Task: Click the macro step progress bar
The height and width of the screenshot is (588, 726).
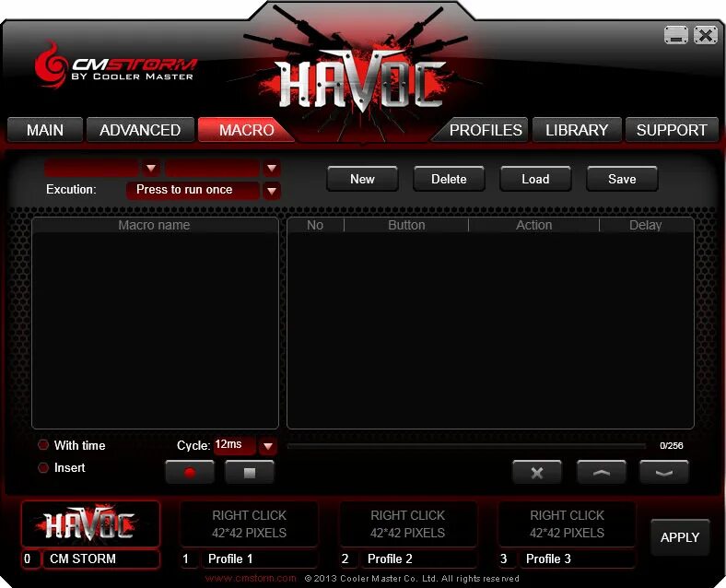Action: tap(466, 446)
